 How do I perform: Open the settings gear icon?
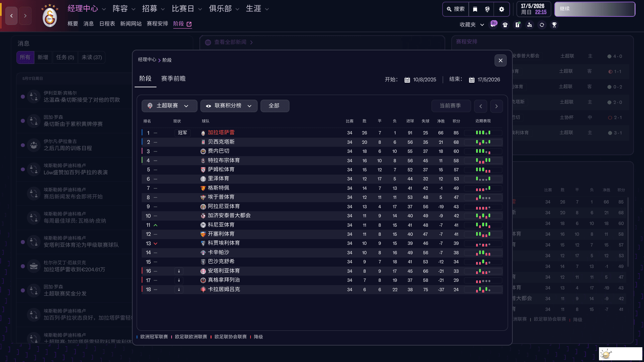coord(502,9)
